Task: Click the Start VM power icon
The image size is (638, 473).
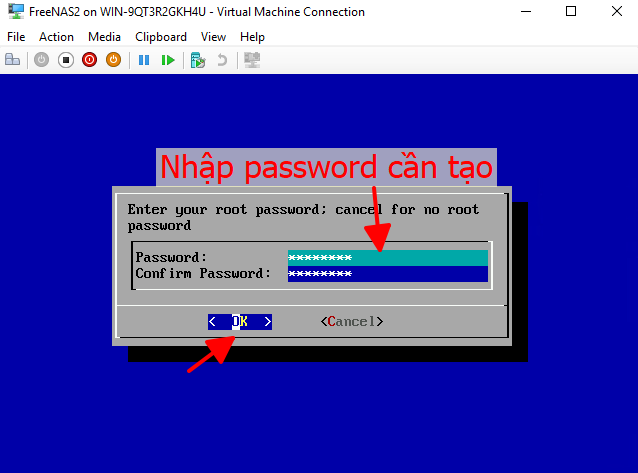Action: [x=41, y=60]
